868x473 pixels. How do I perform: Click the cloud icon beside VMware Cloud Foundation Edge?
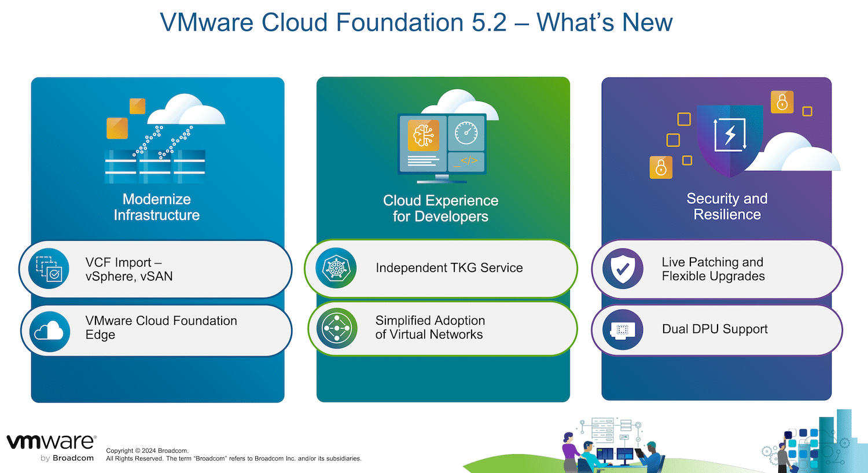[49, 331]
